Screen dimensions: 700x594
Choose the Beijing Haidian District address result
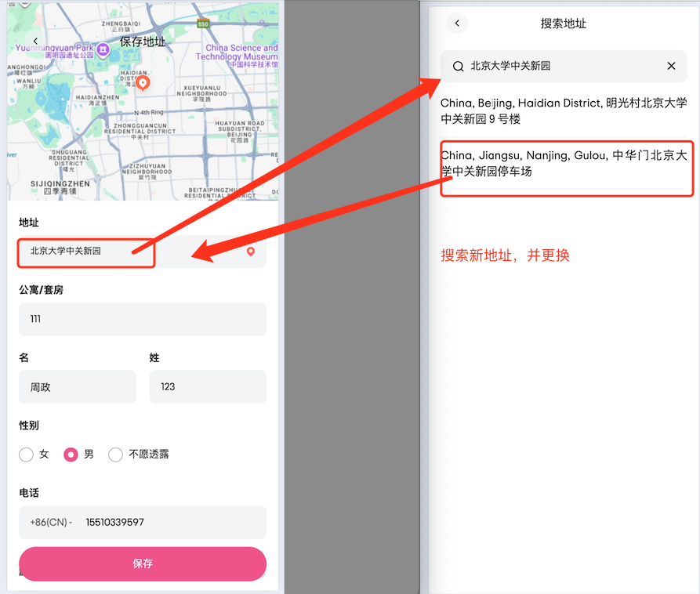click(x=563, y=110)
